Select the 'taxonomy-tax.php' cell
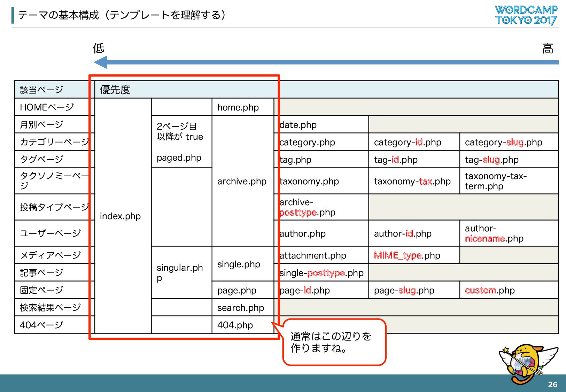 click(x=414, y=181)
